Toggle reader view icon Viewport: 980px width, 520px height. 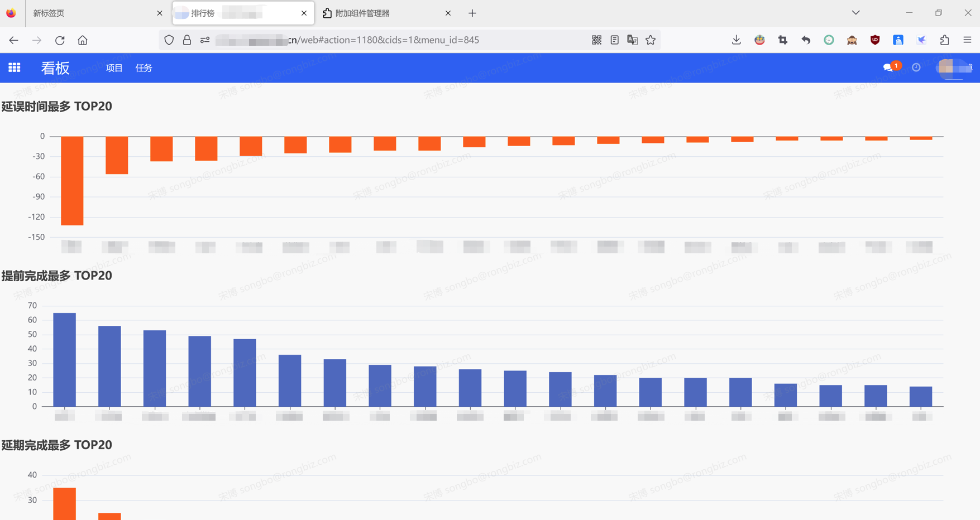click(x=615, y=40)
